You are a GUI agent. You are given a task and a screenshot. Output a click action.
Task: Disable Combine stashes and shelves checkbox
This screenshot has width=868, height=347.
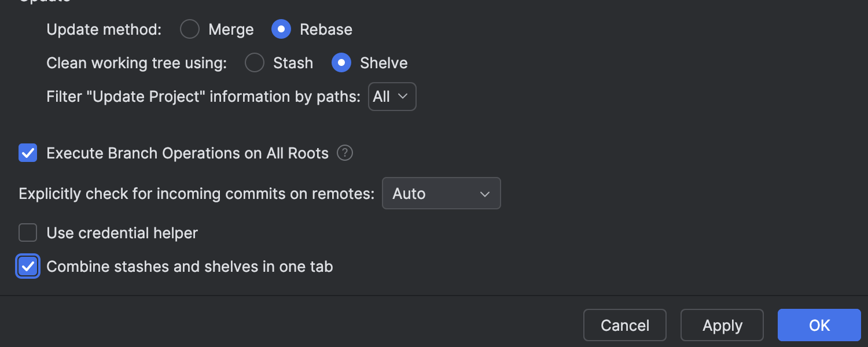[28, 267]
